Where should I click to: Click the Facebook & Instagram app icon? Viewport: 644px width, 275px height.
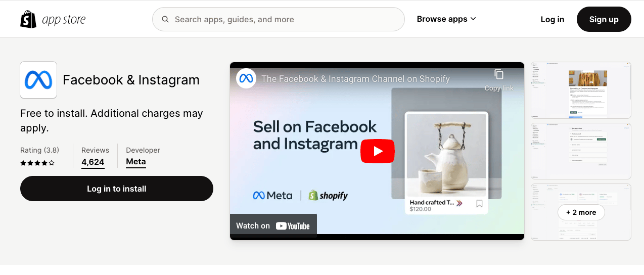(x=38, y=80)
